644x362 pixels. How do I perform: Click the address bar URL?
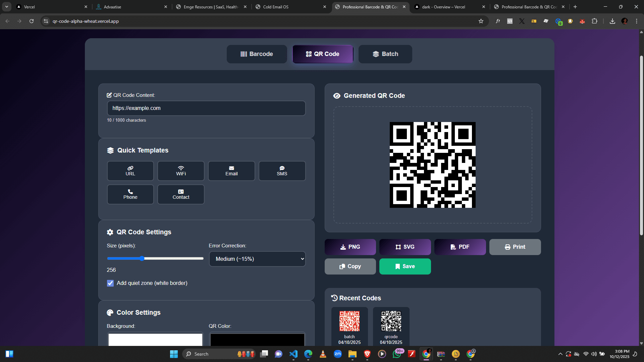(86, 21)
